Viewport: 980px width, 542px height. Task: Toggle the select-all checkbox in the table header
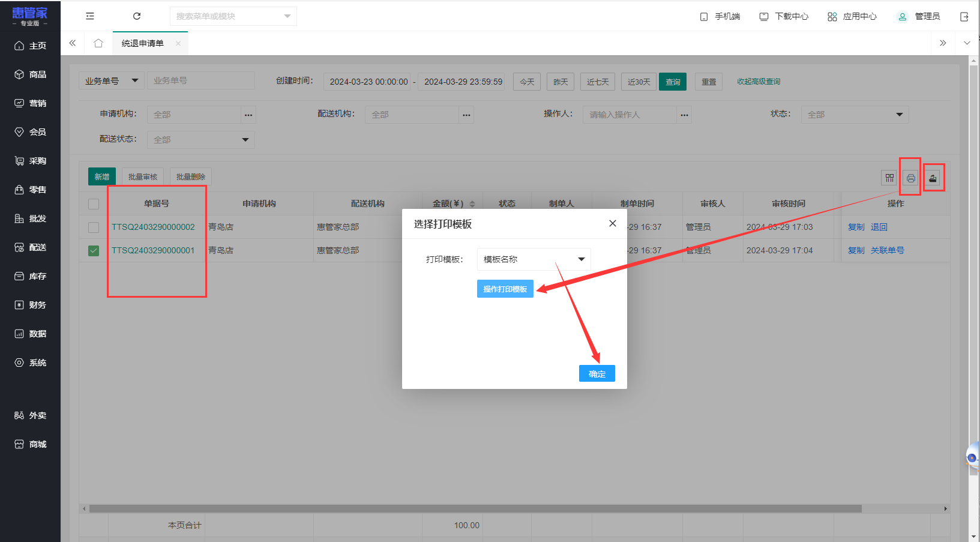(x=94, y=204)
